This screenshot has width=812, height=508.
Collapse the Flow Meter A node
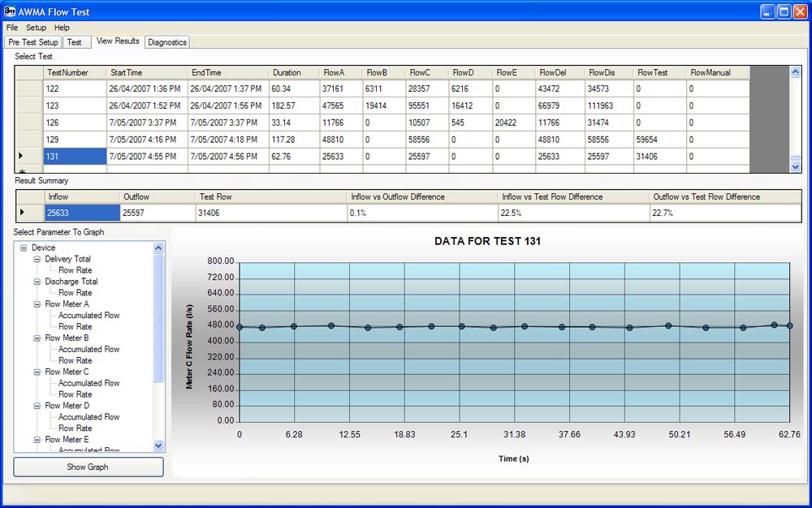[37, 304]
